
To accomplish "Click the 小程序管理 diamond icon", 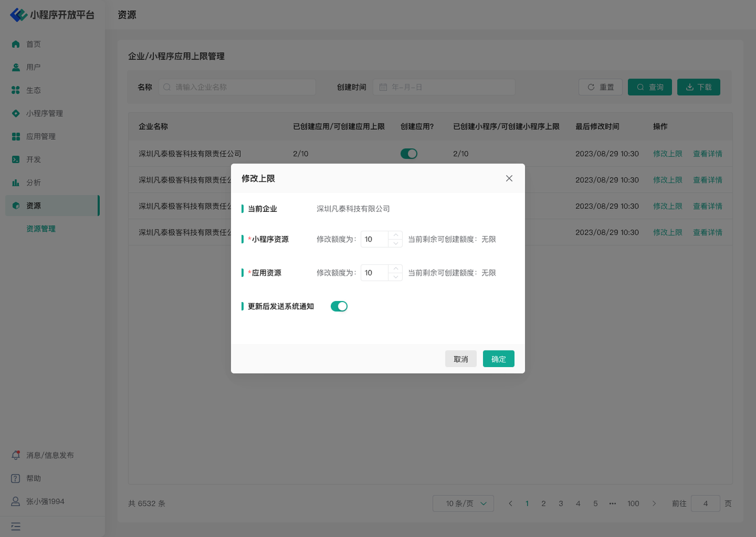I will click(16, 113).
